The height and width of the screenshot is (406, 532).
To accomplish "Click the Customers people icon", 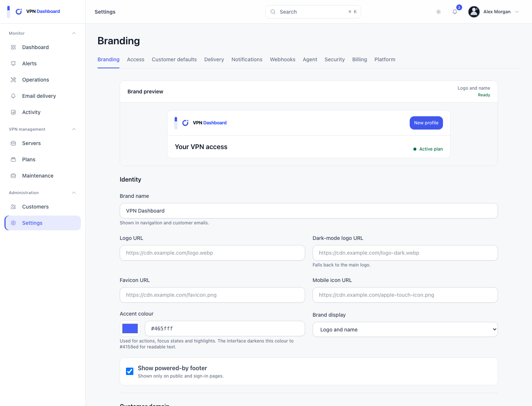I will tap(13, 207).
